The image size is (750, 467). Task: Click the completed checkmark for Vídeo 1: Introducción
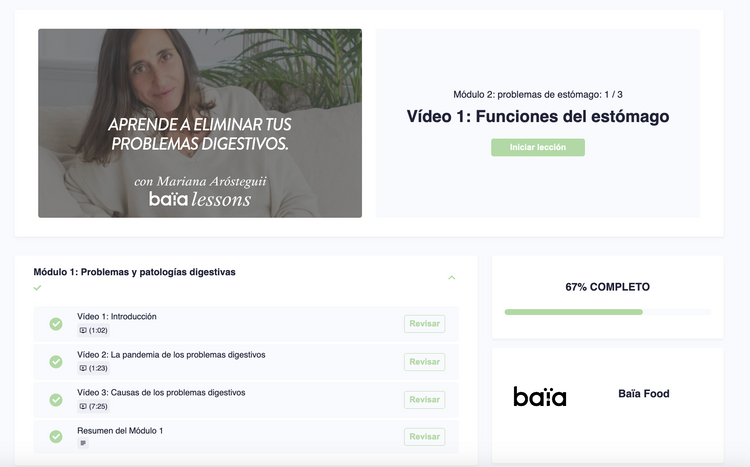56,324
